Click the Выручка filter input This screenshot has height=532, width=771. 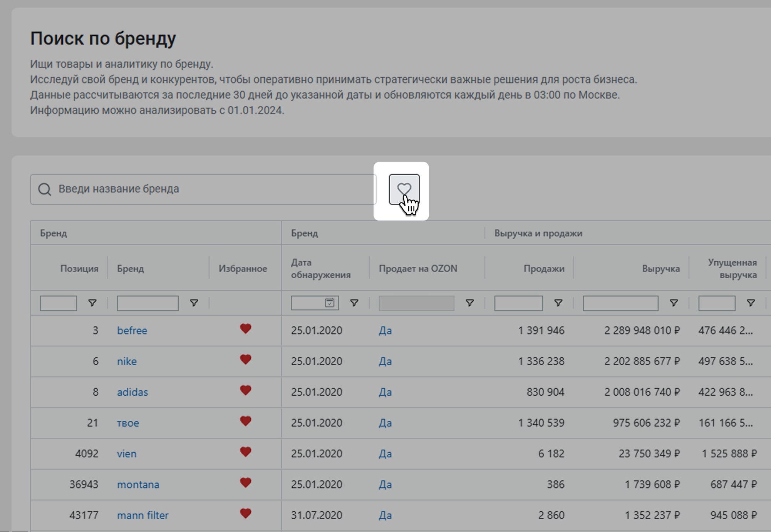(621, 303)
